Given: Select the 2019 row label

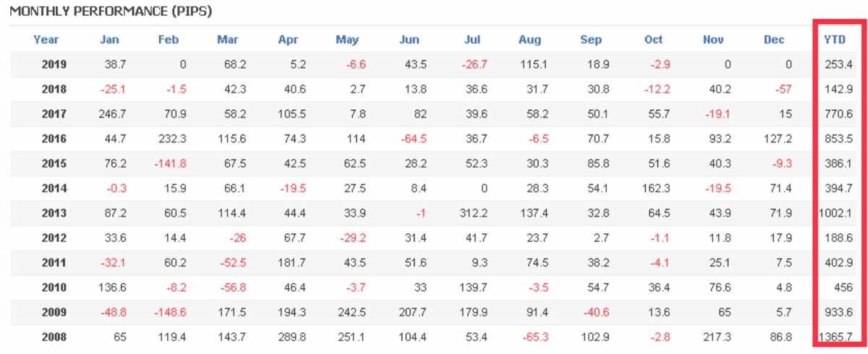Looking at the screenshot, I should click(54, 64).
